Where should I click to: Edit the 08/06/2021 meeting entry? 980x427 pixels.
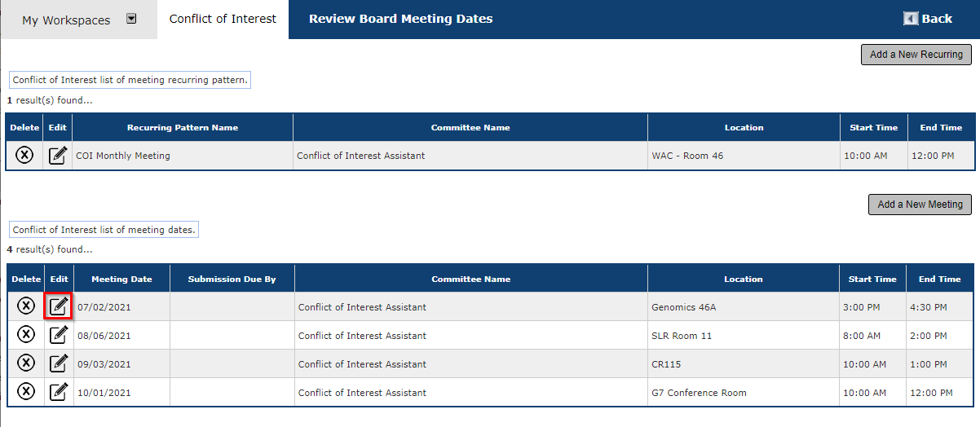click(59, 335)
